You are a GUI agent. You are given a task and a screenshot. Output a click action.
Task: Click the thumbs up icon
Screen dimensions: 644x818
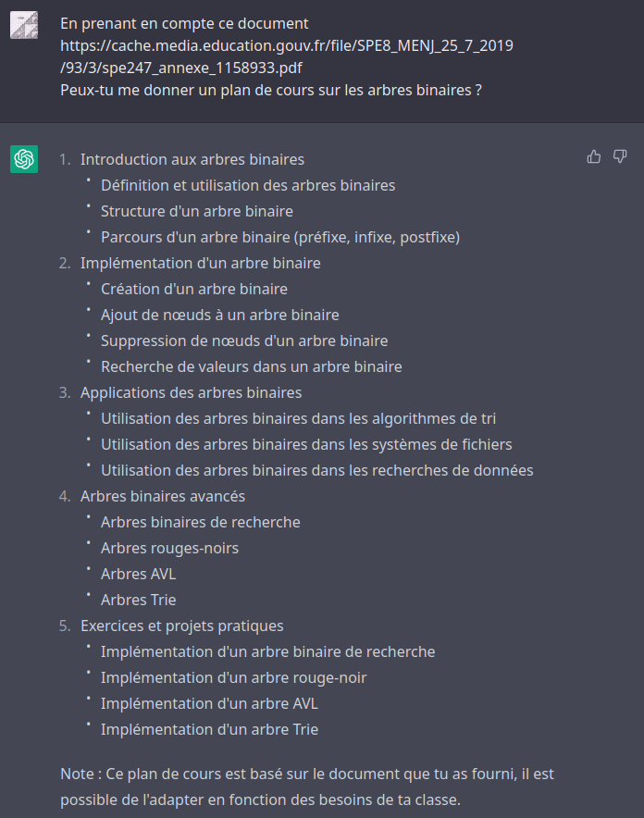coord(594,156)
